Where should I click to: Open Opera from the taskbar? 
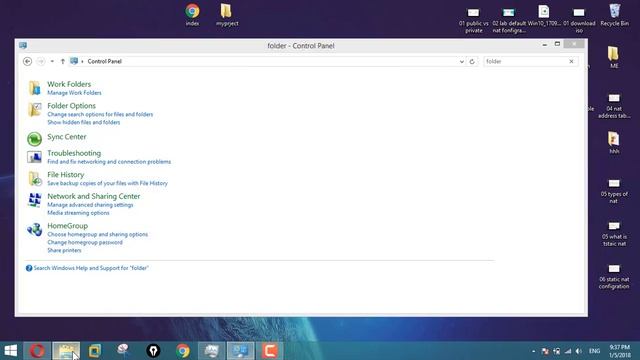pyautogui.click(x=37, y=351)
